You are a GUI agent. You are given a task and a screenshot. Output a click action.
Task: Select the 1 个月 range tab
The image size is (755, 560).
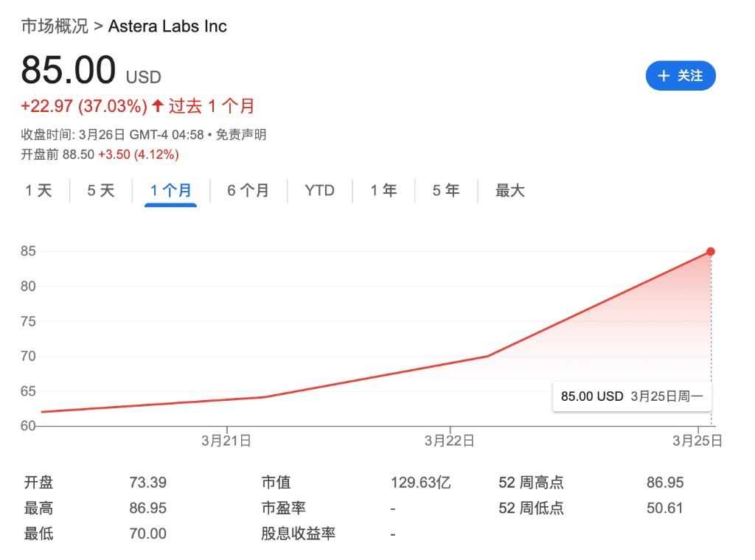(x=170, y=191)
